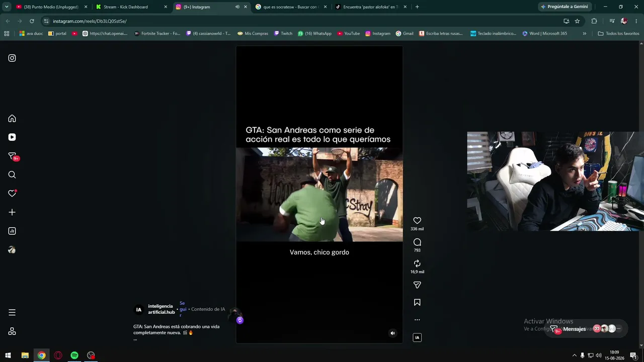Open Instagram search from the sidebar

12,175
